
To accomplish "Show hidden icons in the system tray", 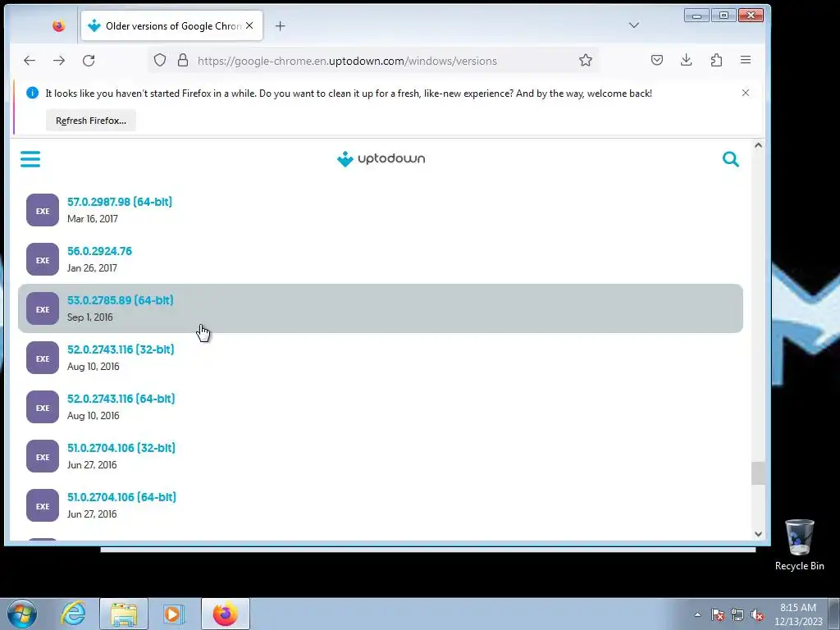I will [x=697, y=614].
